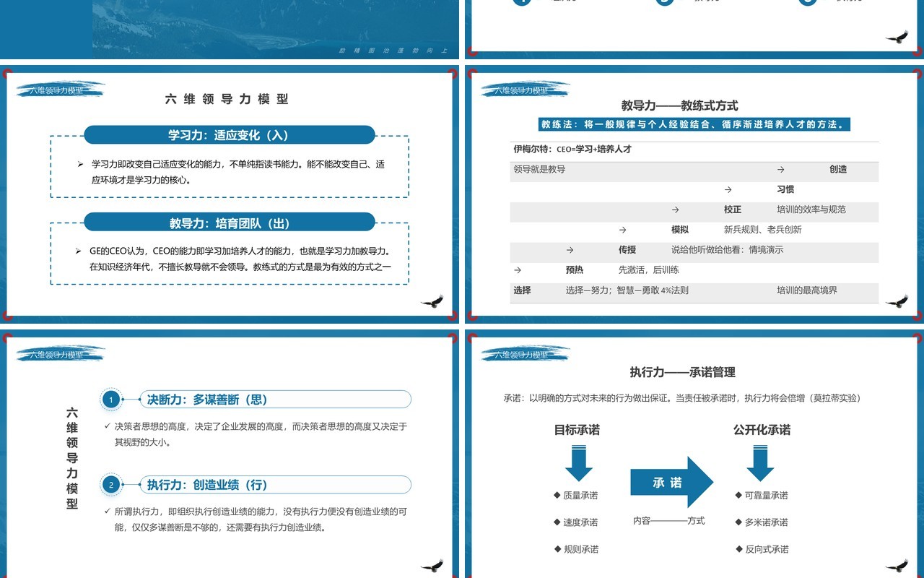This screenshot has width=924, height=578.
Task: Select the 领导就是教导 table cell
Action: tap(539, 170)
